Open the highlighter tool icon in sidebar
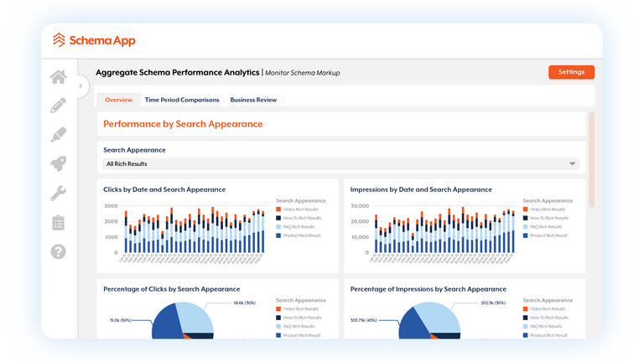This screenshot has height=362, width=644. pos(59,135)
